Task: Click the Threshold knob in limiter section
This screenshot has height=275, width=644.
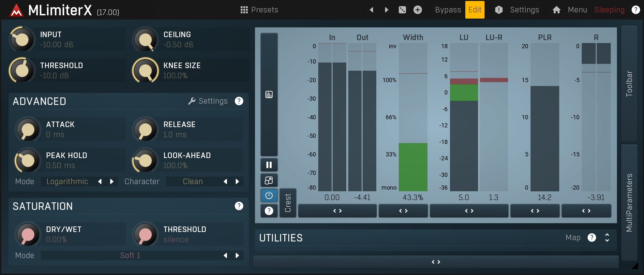Action: (22, 70)
